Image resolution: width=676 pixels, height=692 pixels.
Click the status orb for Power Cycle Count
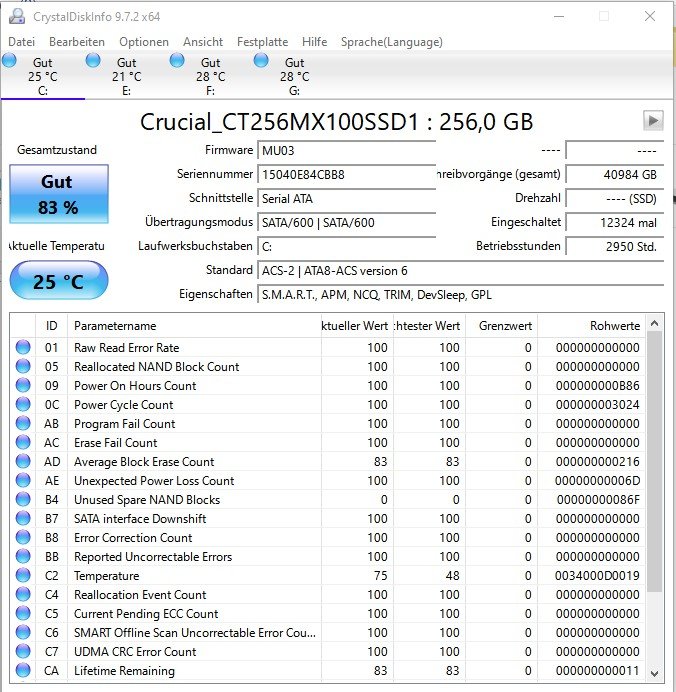coord(23,404)
